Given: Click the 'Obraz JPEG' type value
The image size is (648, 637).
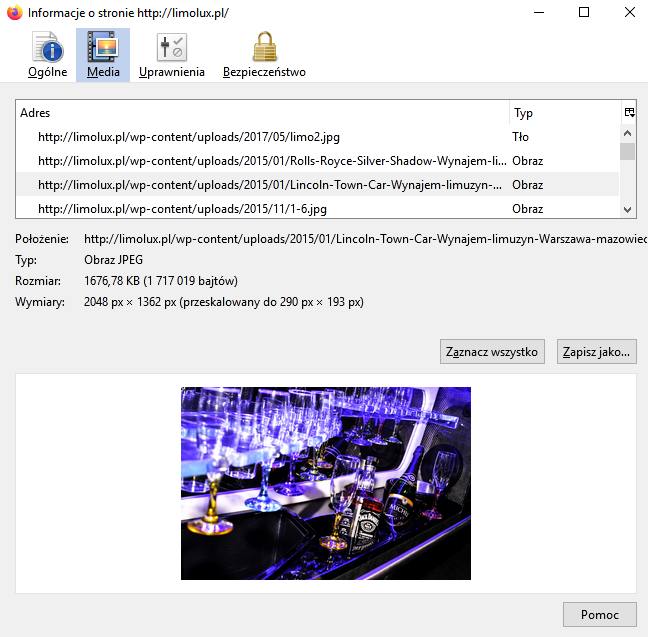Looking at the screenshot, I should (x=114, y=260).
